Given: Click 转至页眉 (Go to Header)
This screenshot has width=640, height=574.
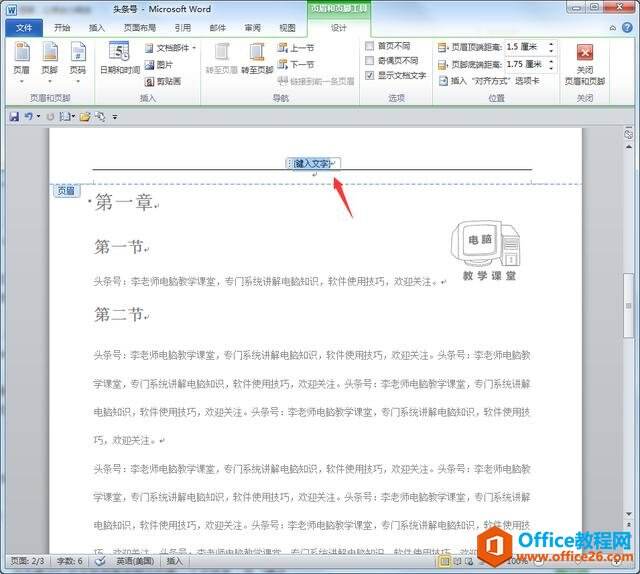Looking at the screenshot, I should coord(222,58).
